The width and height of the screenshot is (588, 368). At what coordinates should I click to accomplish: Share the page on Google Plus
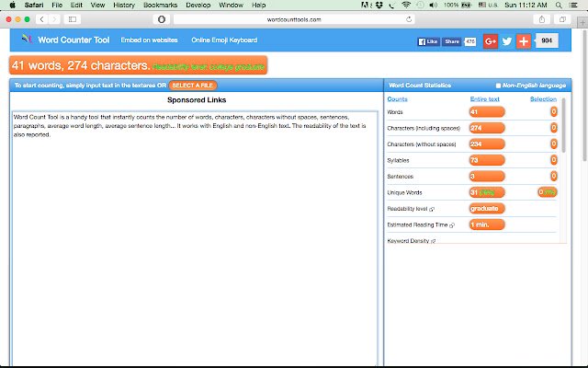pyautogui.click(x=490, y=41)
